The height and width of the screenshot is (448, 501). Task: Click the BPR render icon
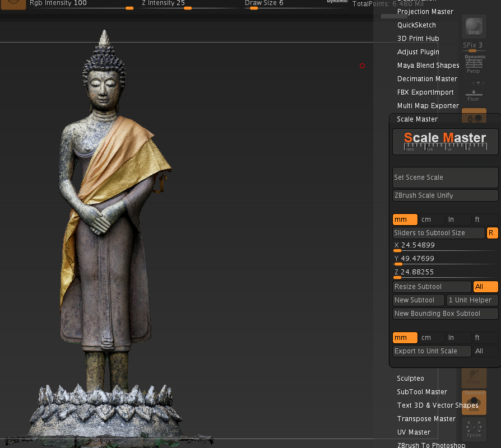474,26
